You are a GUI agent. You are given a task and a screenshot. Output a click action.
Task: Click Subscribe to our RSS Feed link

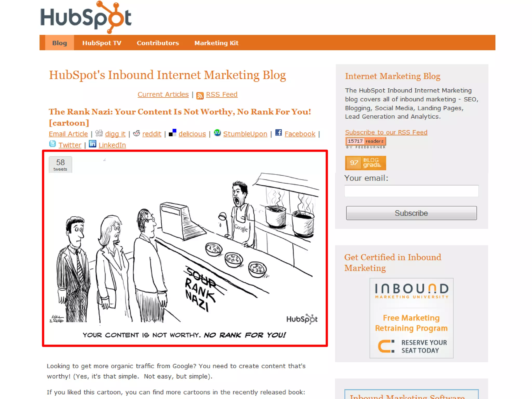(386, 132)
